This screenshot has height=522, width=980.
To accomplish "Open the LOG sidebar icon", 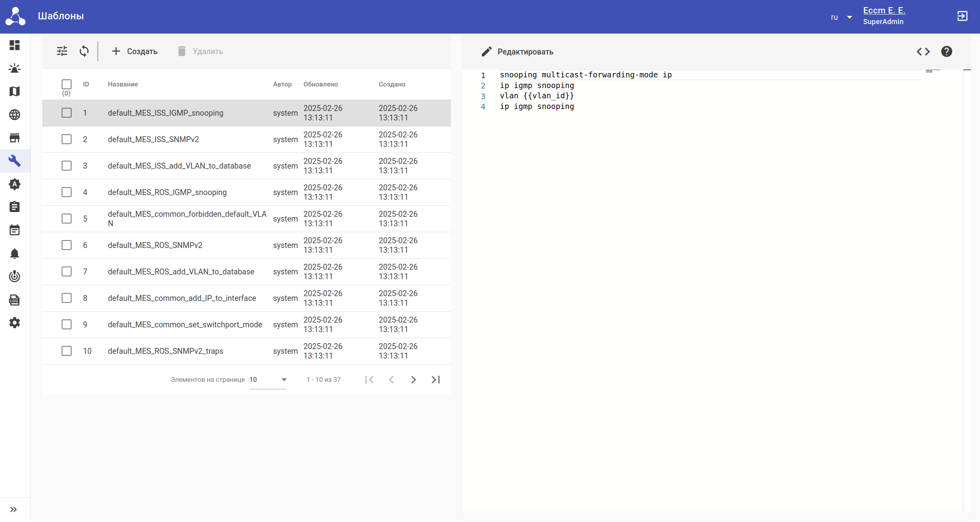I will coord(15,300).
